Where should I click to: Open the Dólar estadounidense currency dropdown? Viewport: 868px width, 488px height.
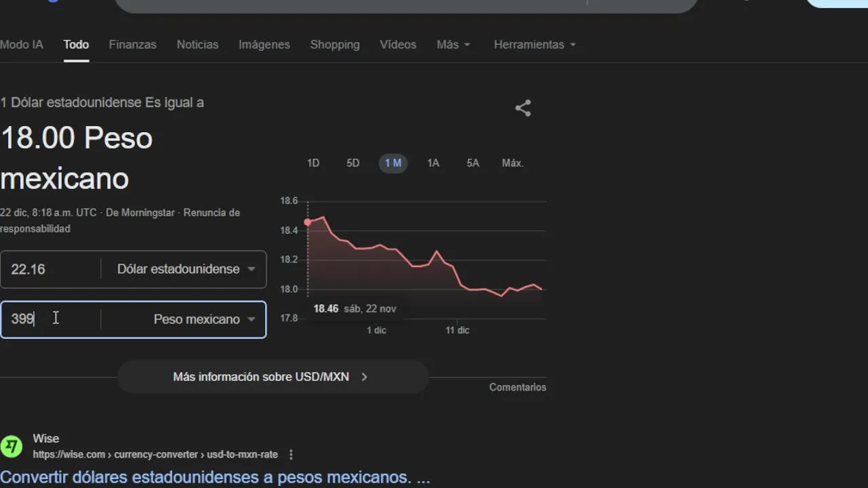pos(186,269)
